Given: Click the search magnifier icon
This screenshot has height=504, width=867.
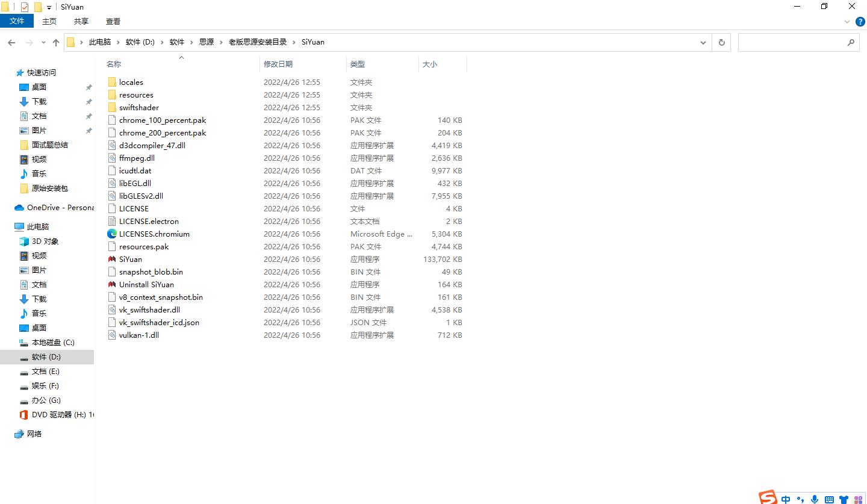Looking at the screenshot, I should [x=851, y=42].
